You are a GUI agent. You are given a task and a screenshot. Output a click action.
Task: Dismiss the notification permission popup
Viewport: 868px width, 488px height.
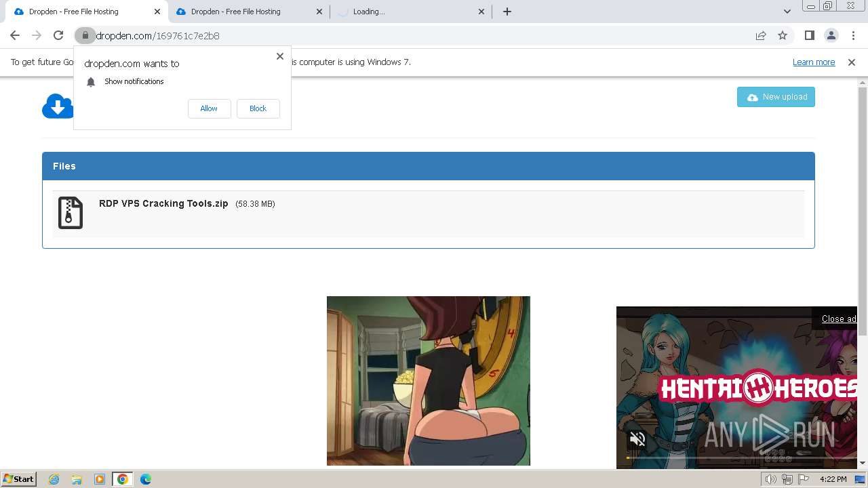pyautogui.click(x=280, y=56)
